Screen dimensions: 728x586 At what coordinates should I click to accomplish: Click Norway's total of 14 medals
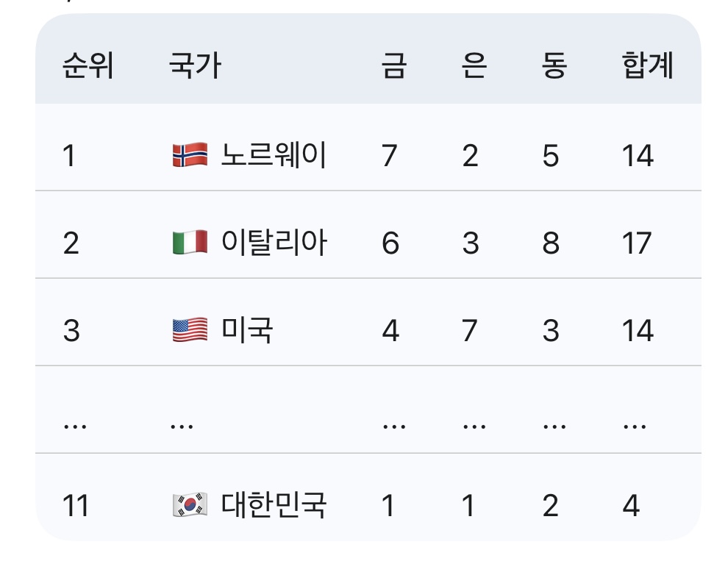tap(638, 156)
